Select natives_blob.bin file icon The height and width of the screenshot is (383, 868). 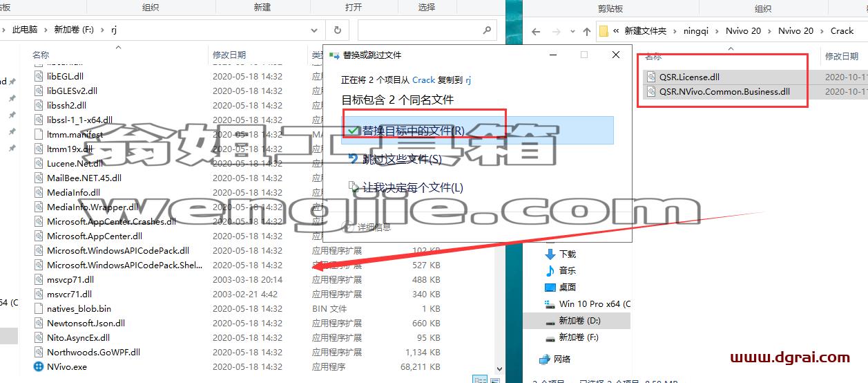[40, 308]
